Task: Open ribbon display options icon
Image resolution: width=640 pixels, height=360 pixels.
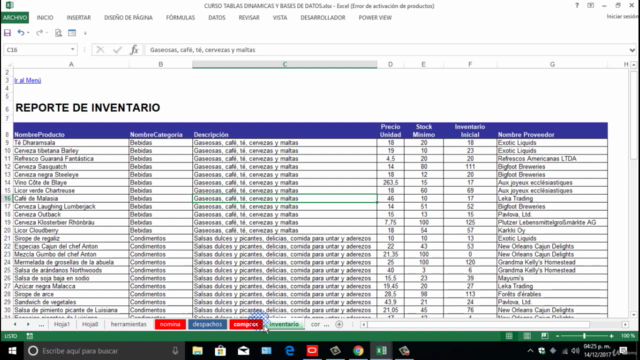Action: click(591, 6)
